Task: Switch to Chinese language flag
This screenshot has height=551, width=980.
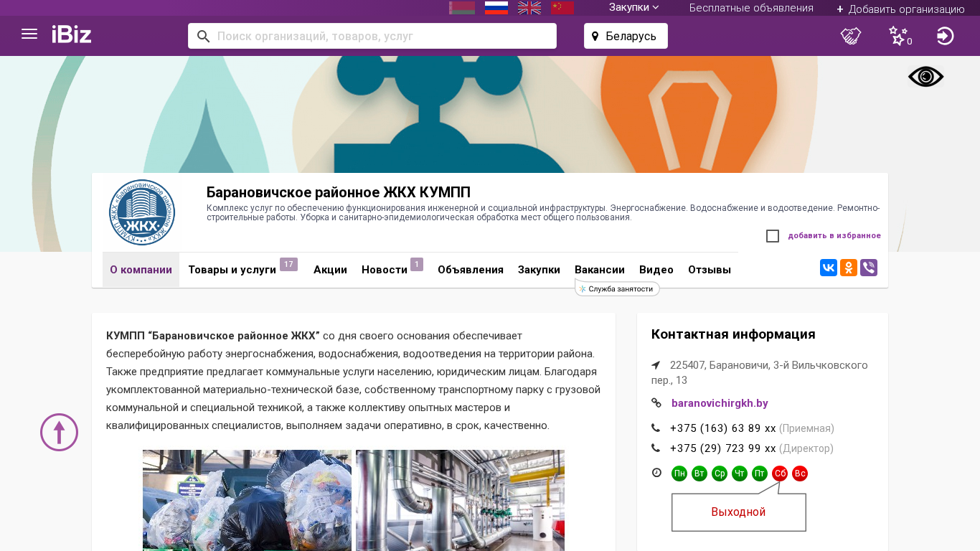Action: point(562,8)
